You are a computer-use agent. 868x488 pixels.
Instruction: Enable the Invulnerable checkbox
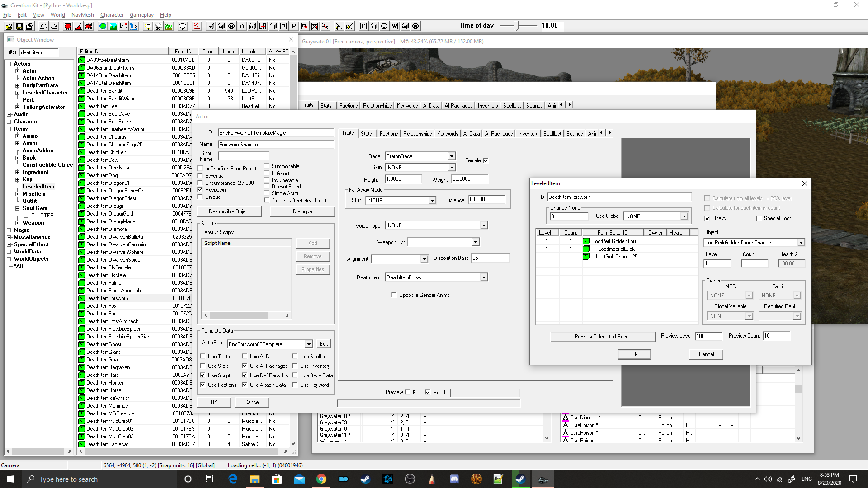coord(267,180)
